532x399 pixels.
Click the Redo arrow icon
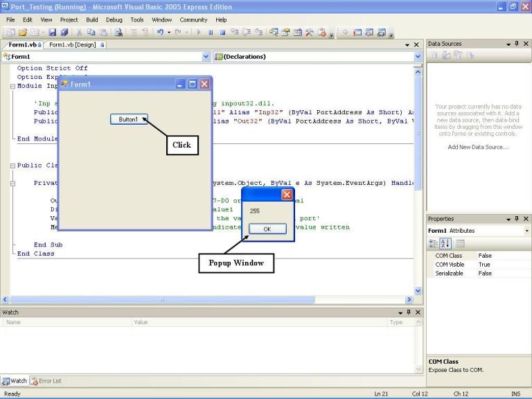coord(178,33)
